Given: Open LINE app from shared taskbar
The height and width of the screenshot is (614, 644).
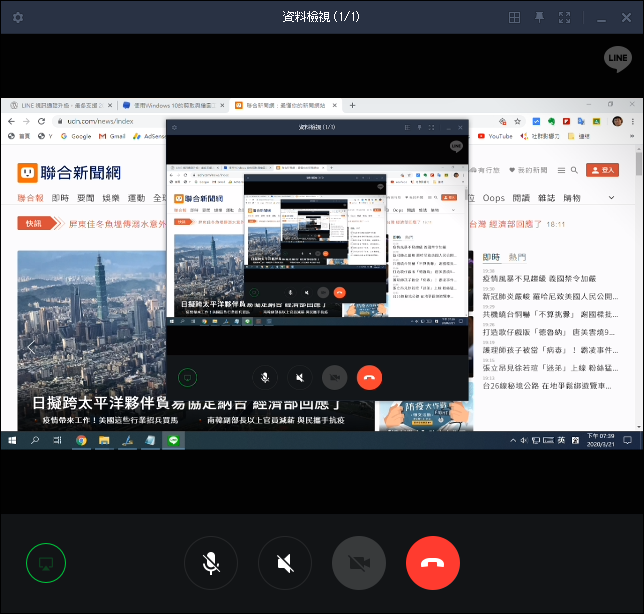Looking at the screenshot, I should point(173,440).
